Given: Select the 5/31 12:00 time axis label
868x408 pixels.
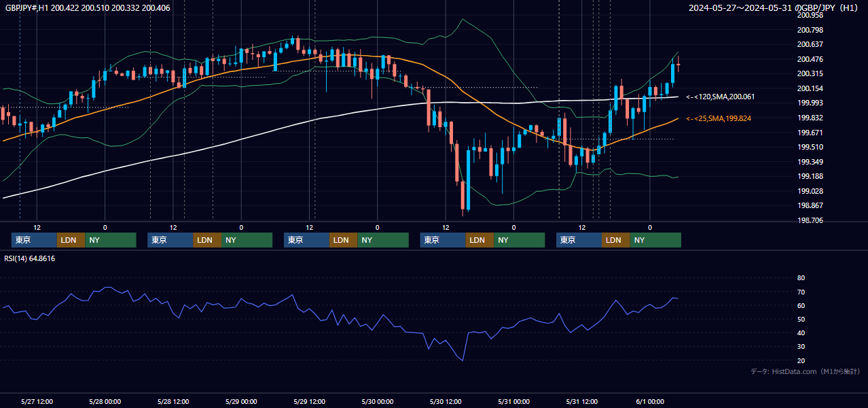Looking at the screenshot, I should pos(582,401).
